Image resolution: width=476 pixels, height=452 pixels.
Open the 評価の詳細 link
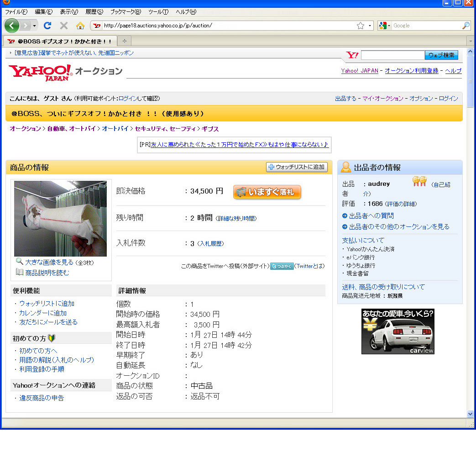click(x=401, y=204)
